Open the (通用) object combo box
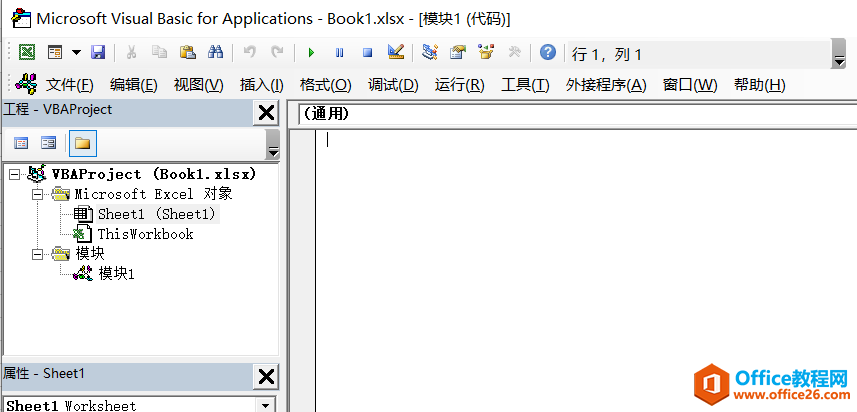The image size is (857, 412). click(x=577, y=114)
